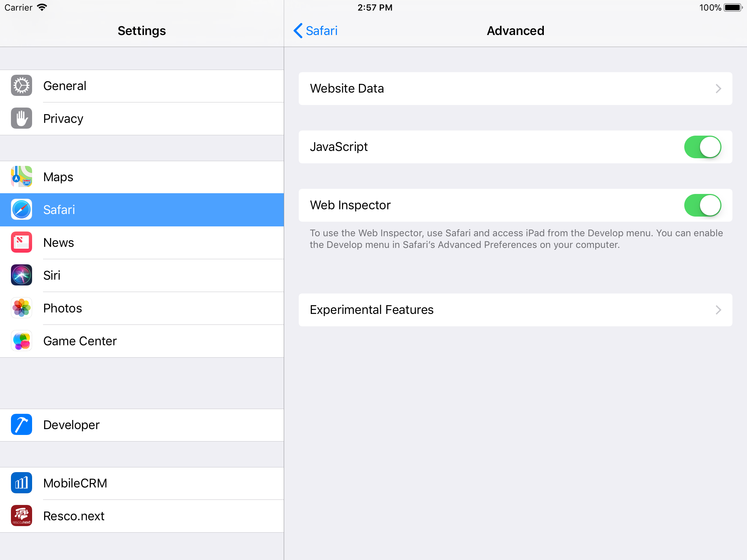Image resolution: width=747 pixels, height=560 pixels.
Task: Tap the Maps app icon
Action: coord(22,177)
